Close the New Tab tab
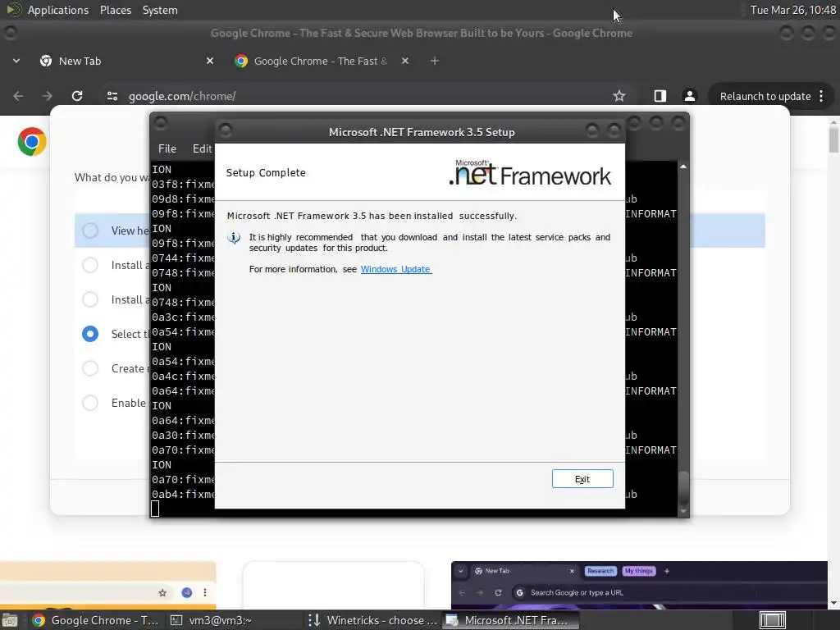840x630 pixels. click(x=210, y=61)
